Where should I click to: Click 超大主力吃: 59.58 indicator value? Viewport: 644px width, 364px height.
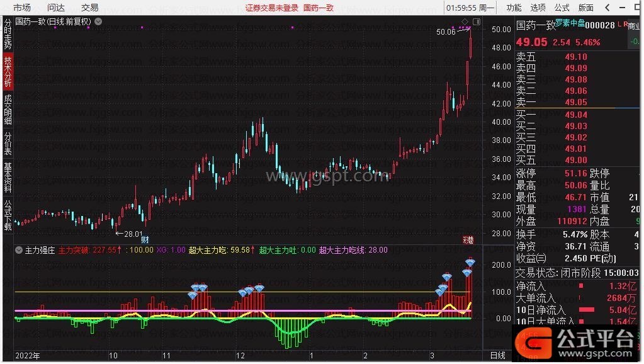tap(222, 250)
